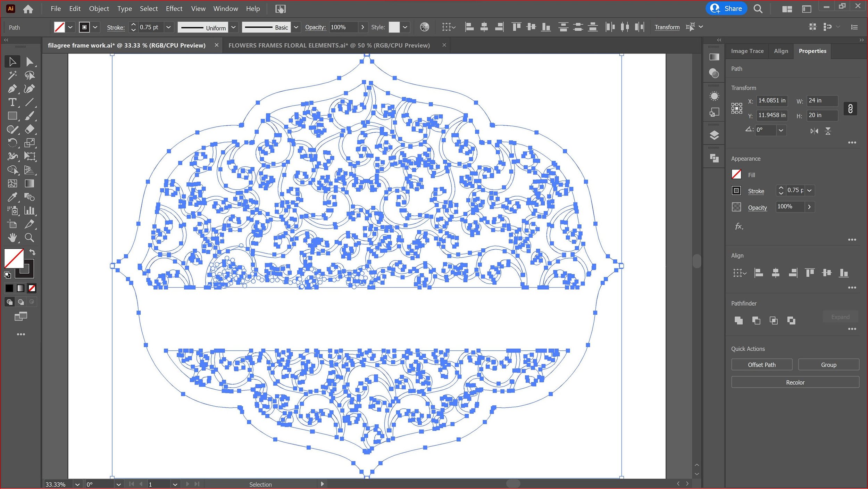Select the Rectangle tool
The image size is (868, 489).
click(12, 116)
